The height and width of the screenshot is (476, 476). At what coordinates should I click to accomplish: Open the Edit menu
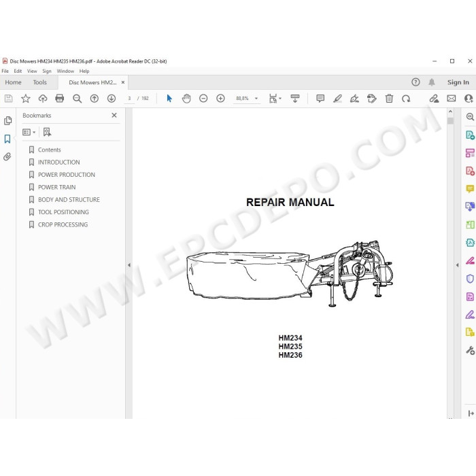point(18,71)
